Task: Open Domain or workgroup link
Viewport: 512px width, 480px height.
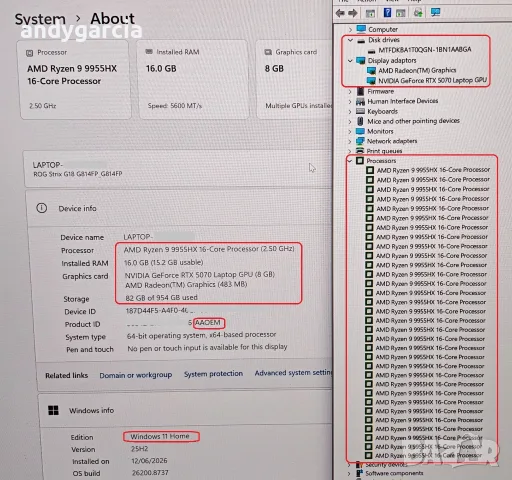Action: (x=136, y=375)
